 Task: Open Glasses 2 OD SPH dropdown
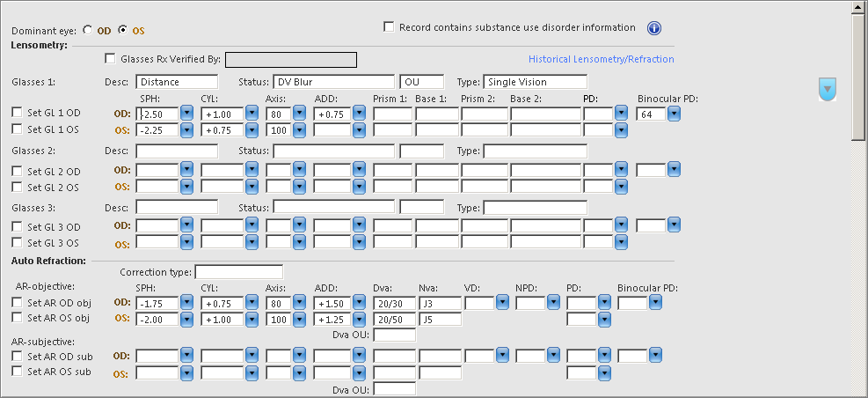[x=186, y=169]
